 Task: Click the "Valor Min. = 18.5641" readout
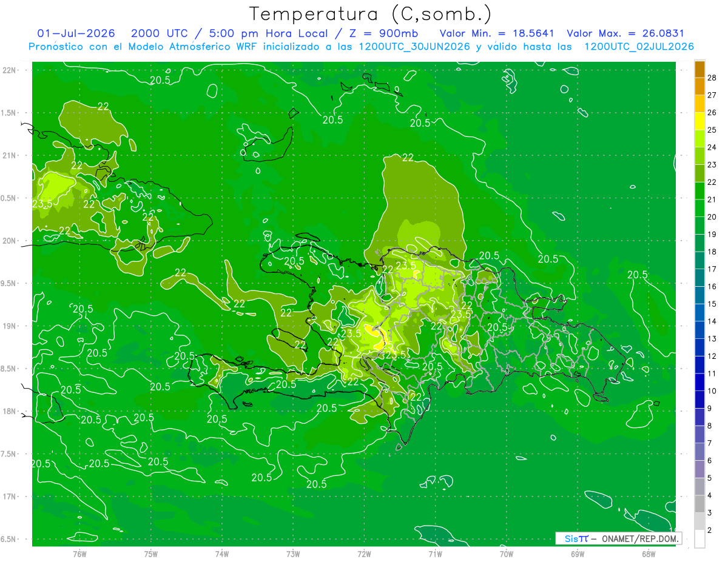point(497,33)
